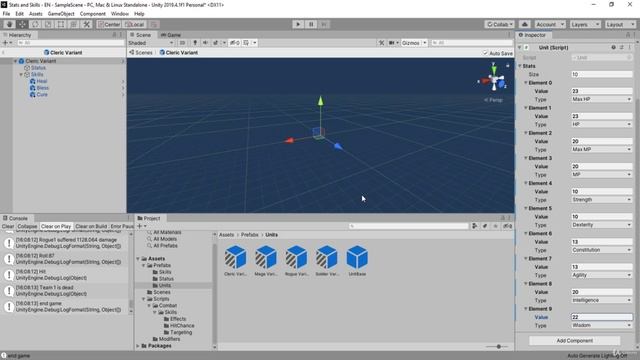Toggle the Center pivot mode button

pos(109,24)
